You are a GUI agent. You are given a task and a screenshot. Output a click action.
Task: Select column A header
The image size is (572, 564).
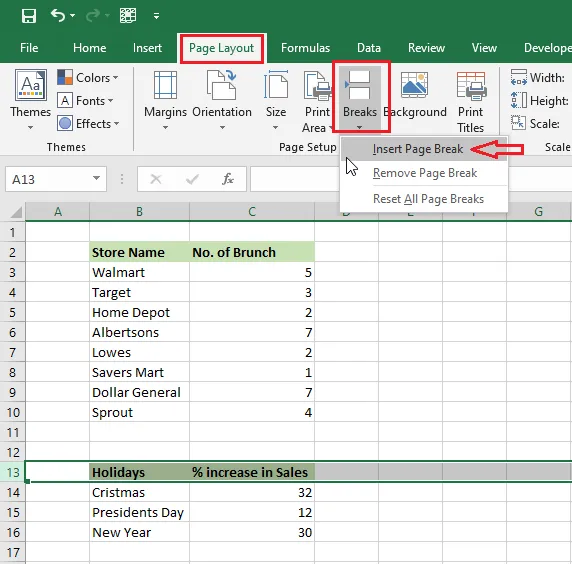click(58, 212)
